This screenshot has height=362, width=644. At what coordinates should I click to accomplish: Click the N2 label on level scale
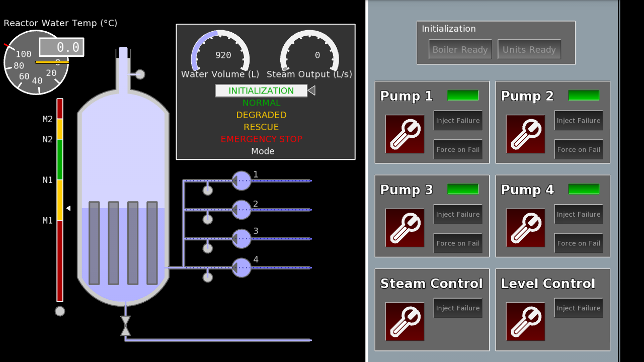(48, 139)
